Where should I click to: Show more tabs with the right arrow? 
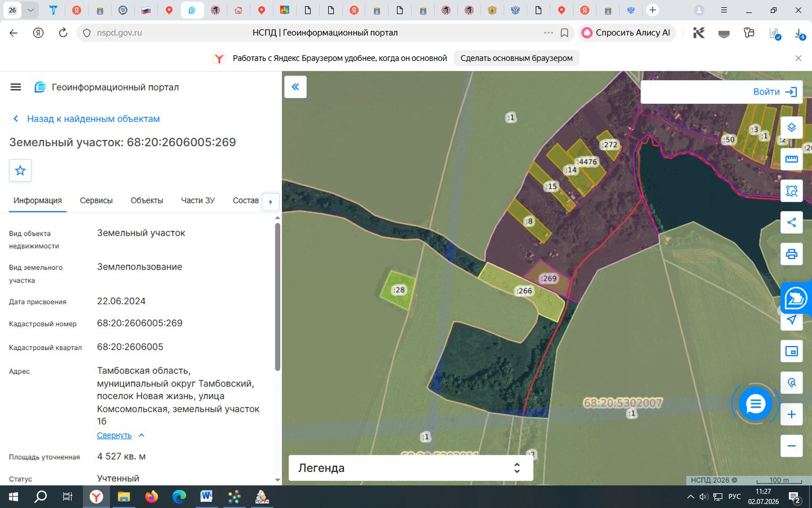(x=270, y=202)
